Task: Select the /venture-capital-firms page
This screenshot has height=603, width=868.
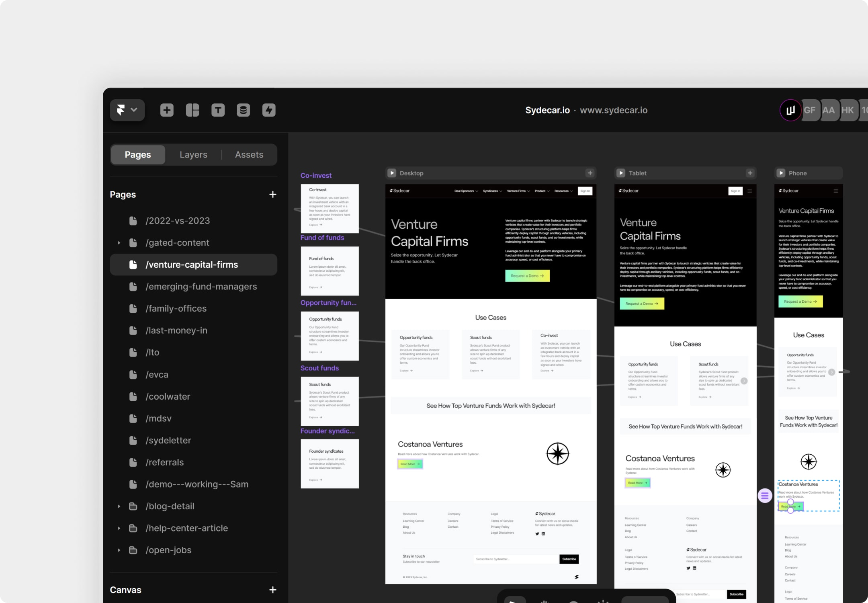Action: point(194,265)
